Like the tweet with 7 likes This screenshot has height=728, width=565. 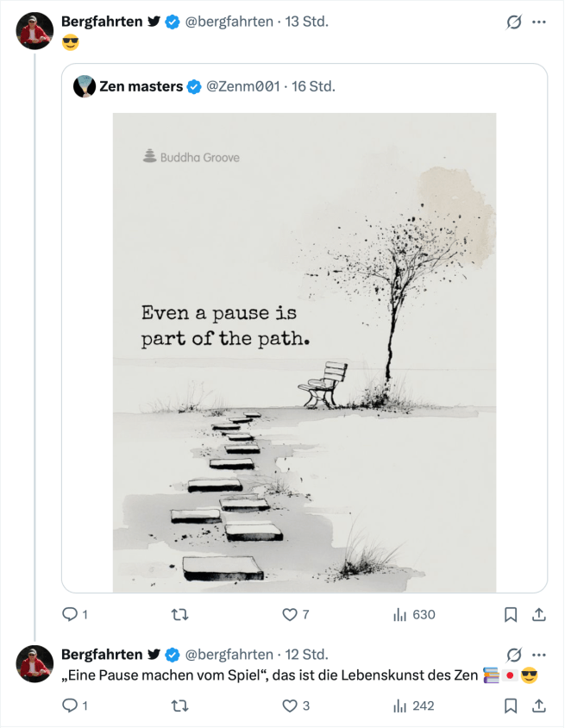(290, 615)
